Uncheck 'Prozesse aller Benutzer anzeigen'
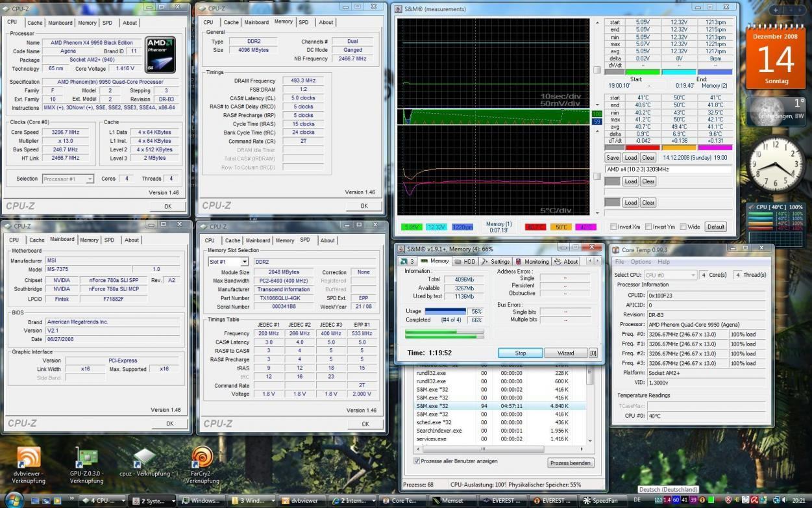The height and width of the screenshot is (508, 812). 417,461
